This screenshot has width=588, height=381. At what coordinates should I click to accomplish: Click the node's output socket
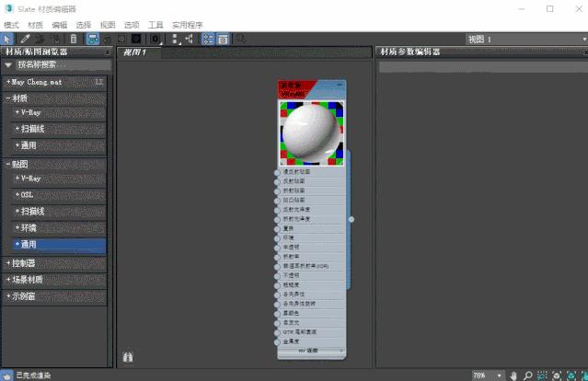click(351, 219)
